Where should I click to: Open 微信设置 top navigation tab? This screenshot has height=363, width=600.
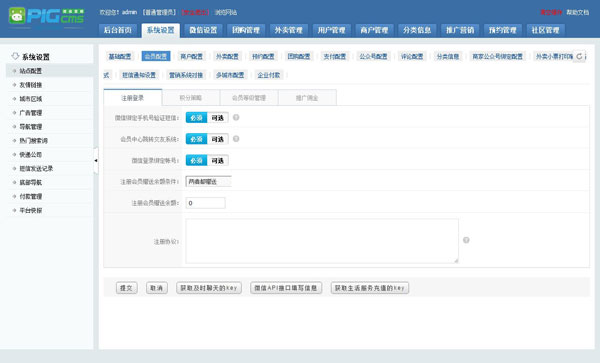tap(203, 30)
